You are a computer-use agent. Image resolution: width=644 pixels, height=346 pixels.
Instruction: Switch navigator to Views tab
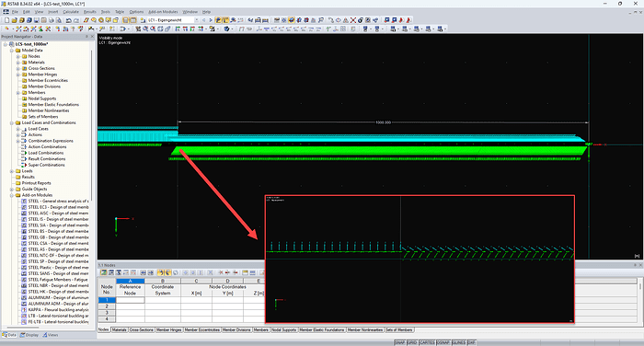pos(51,335)
